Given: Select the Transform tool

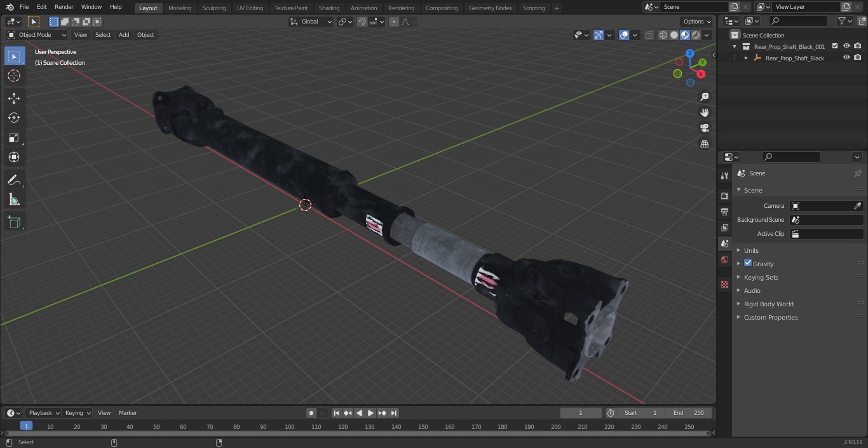Looking at the screenshot, I should [x=14, y=157].
